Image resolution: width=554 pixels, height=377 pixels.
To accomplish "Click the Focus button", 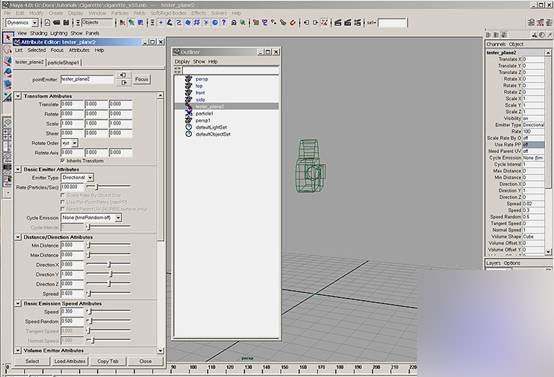I will 142,79.
